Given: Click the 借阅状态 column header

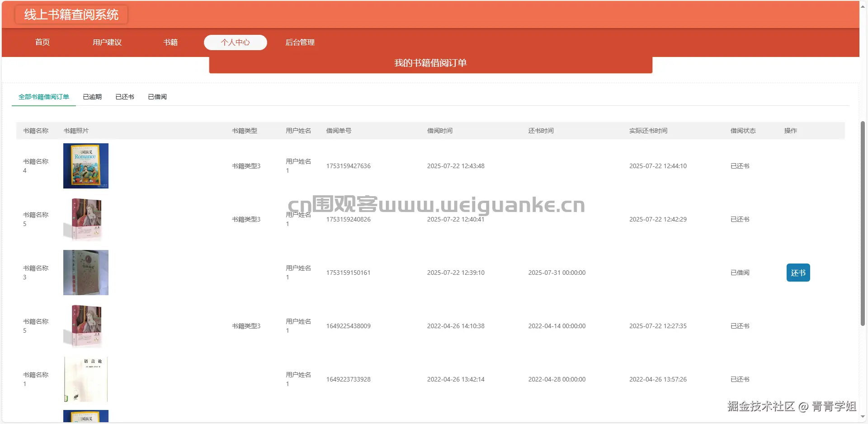Looking at the screenshot, I should point(743,131).
